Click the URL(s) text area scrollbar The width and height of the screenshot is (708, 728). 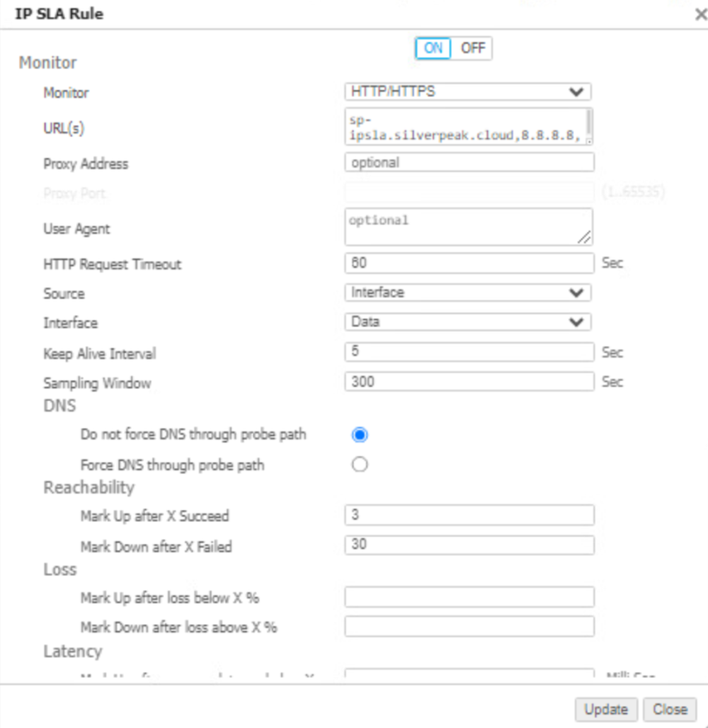click(x=590, y=122)
